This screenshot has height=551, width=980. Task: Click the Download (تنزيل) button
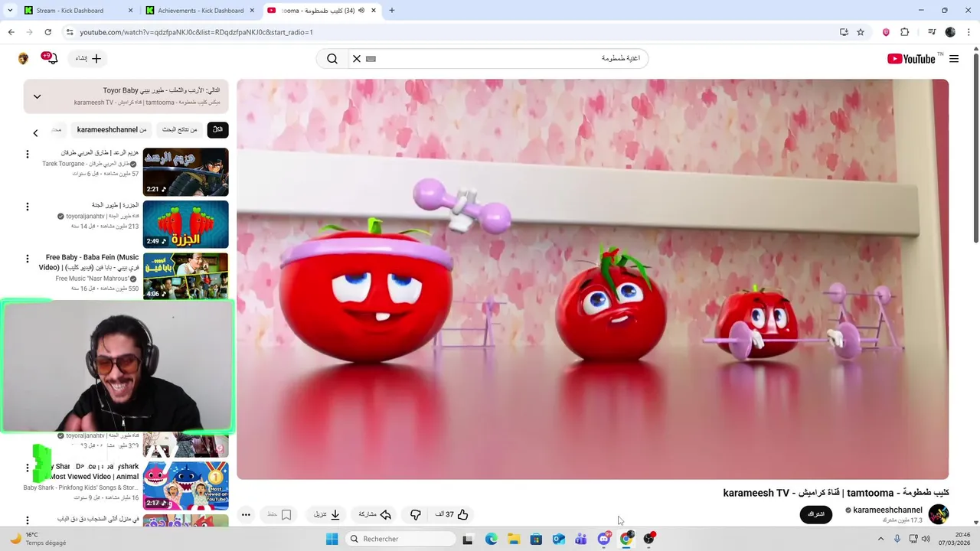click(327, 514)
